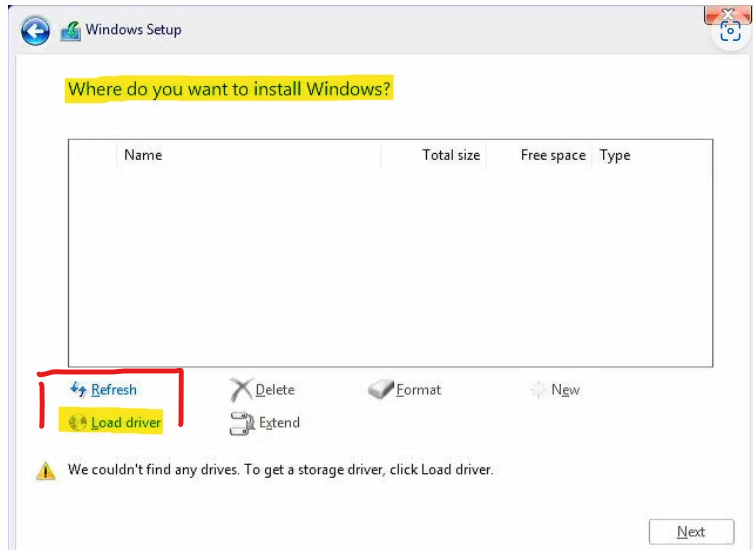Sort drives by Name column header

pyautogui.click(x=143, y=155)
